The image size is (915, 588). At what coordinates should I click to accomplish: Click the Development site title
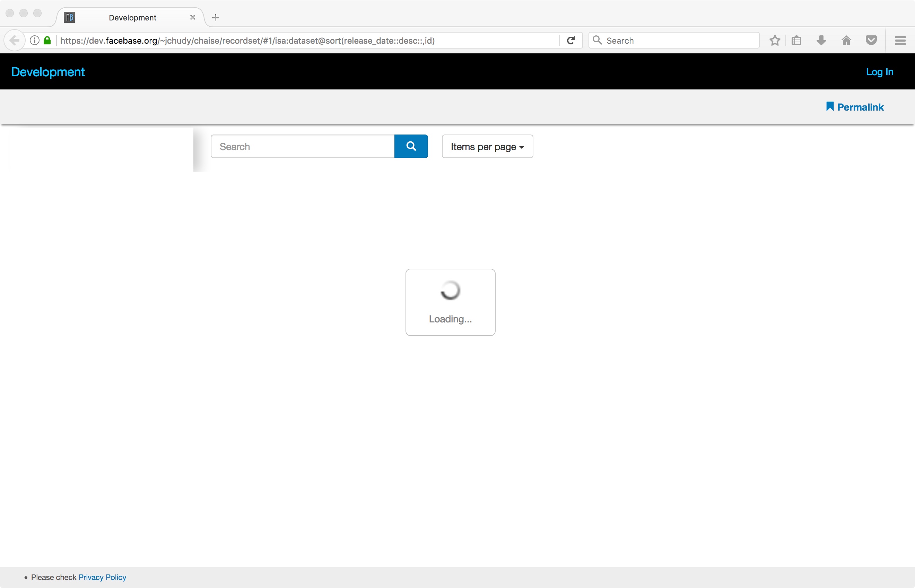pyautogui.click(x=48, y=72)
